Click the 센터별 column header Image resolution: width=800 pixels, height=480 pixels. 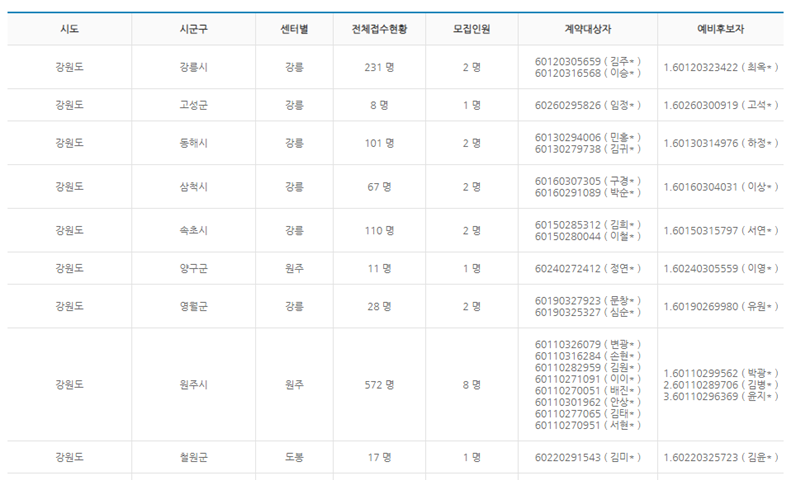(294, 29)
